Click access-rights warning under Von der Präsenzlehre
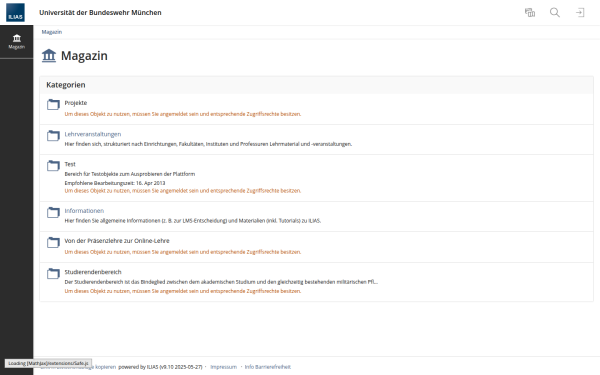The image size is (600, 375). coord(183,252)
